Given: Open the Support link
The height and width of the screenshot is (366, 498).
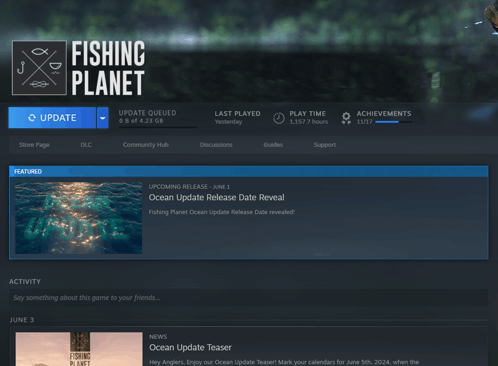Looking at the screenshot, I should coord(325,145).
